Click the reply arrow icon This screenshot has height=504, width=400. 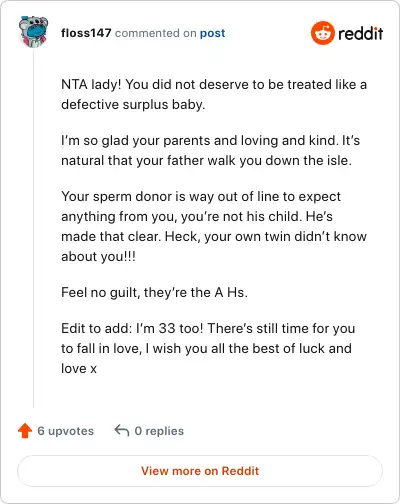[122, 431]
